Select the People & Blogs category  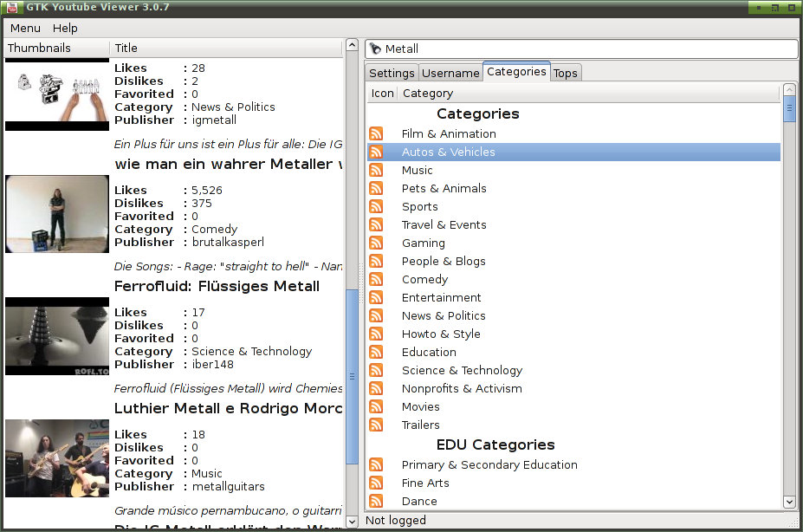[x=444, y=261]
